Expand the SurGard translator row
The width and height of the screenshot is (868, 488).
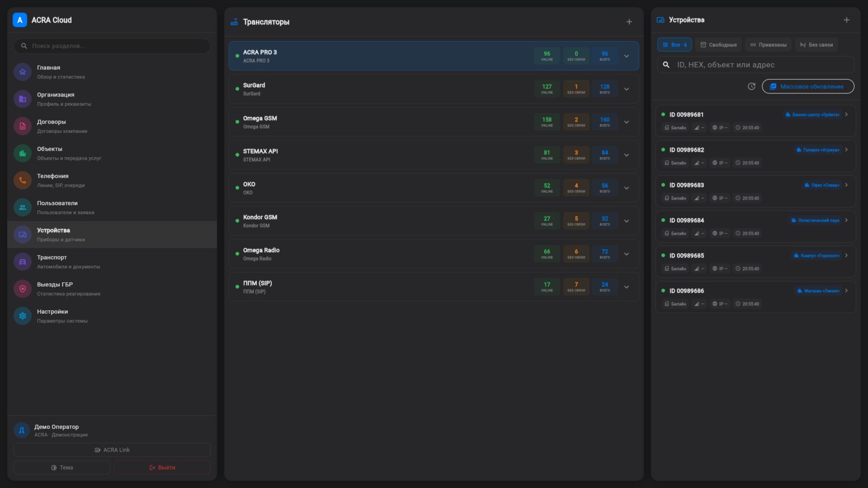coord(627,89)
